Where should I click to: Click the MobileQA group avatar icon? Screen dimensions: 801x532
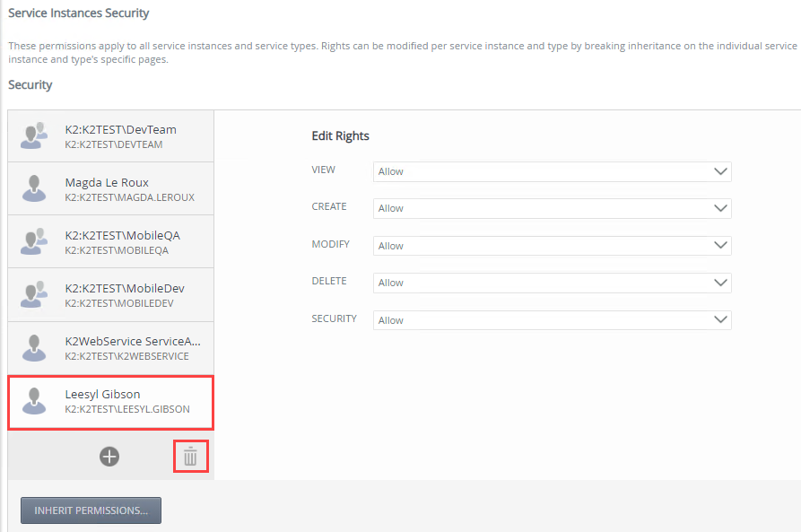point(35,241)
